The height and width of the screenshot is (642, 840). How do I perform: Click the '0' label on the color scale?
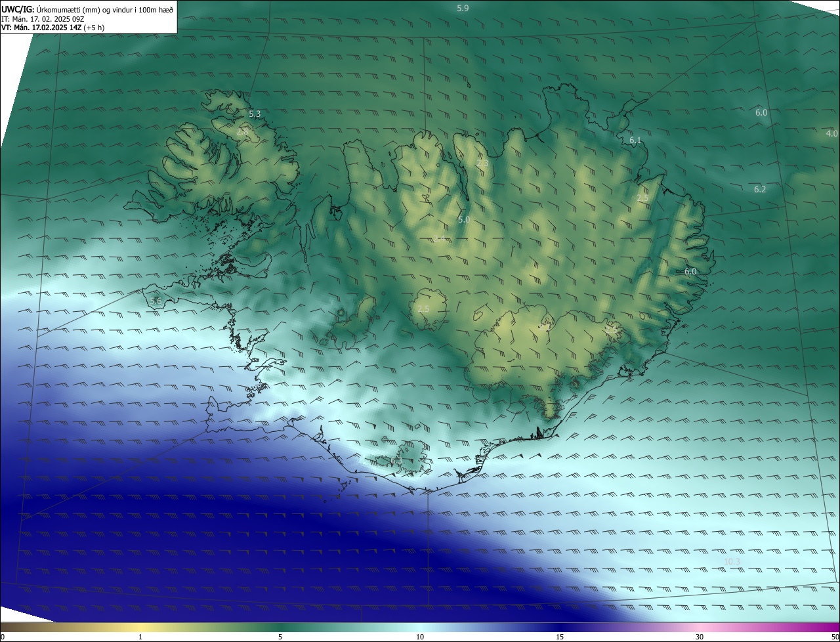click(3, 637)
